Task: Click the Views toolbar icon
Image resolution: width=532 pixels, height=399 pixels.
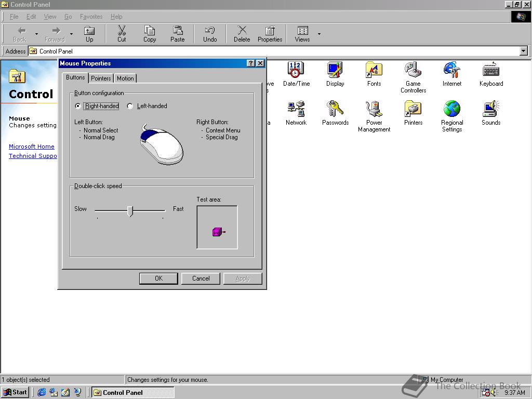Action: point(303,31)
